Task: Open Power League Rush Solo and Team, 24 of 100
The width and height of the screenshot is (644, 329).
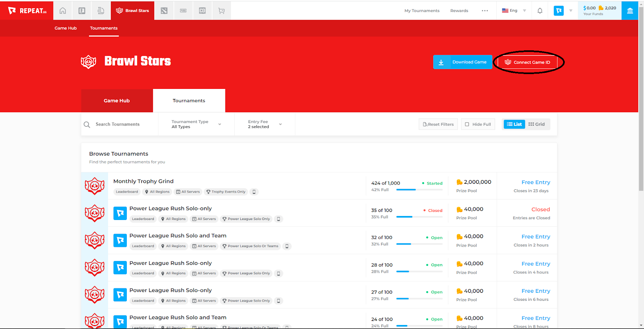Action: 178,318
